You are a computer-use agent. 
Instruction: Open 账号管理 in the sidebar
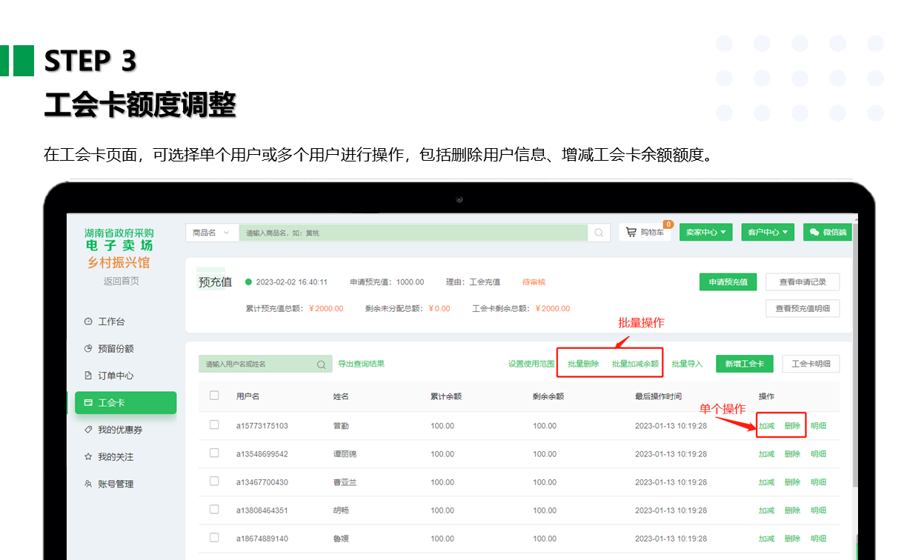click(116, 484)
